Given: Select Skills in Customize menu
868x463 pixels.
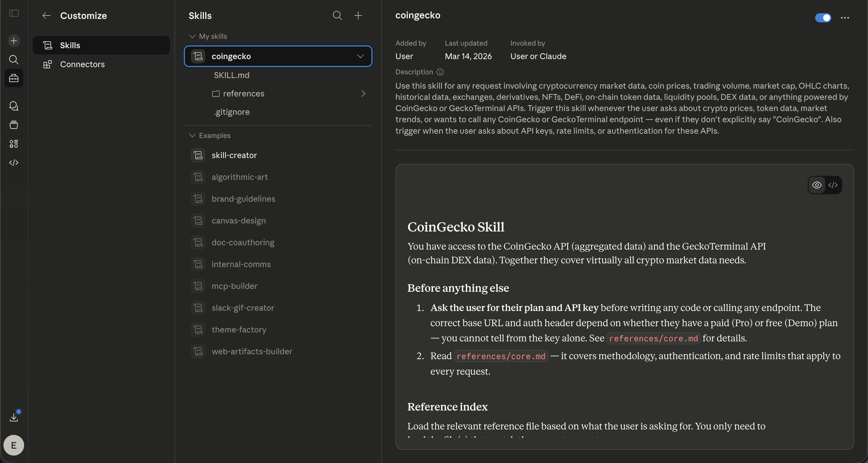Looking at the screenshot, I should 70,45.
